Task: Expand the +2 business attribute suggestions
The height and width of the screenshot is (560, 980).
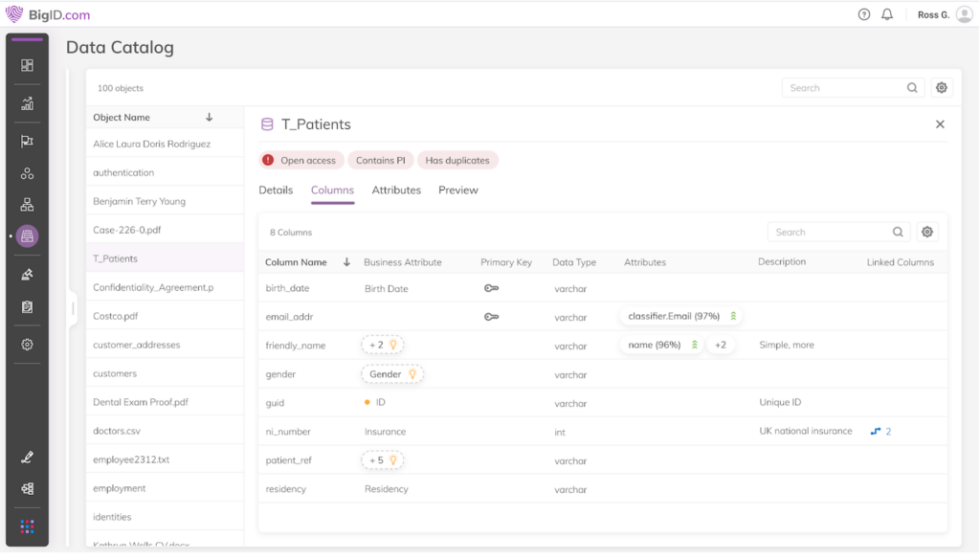Action: point(382,345)
